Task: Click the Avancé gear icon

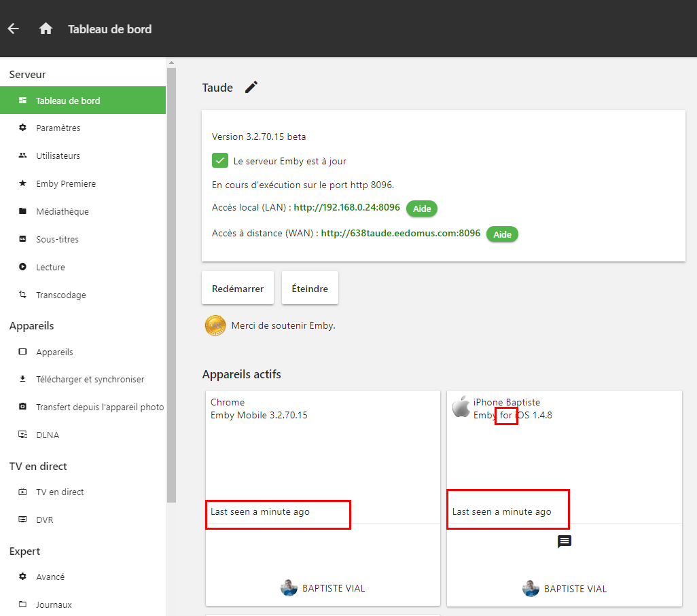Action: point(22,577)
